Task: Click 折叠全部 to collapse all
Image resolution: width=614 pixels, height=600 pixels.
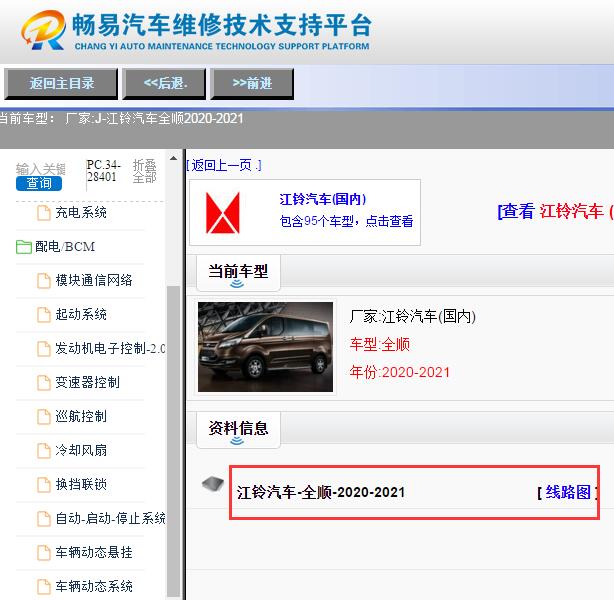Action: [144, 172]
